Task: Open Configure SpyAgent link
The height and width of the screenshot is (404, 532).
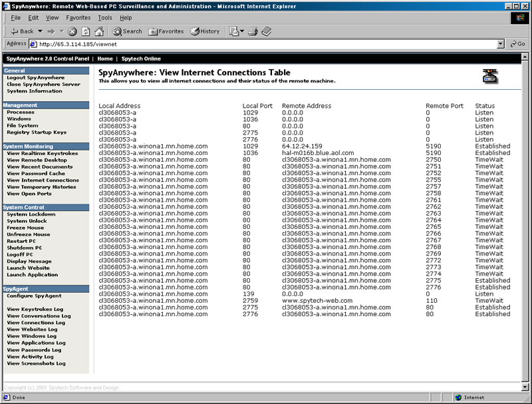Action: (x=35, y=296)
